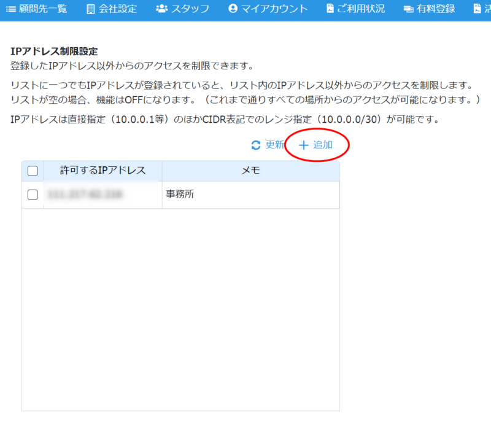Toggle the select-all checkbox in table header
The image size is (491, 448).
pyautogui.click(x=33, y=171)
